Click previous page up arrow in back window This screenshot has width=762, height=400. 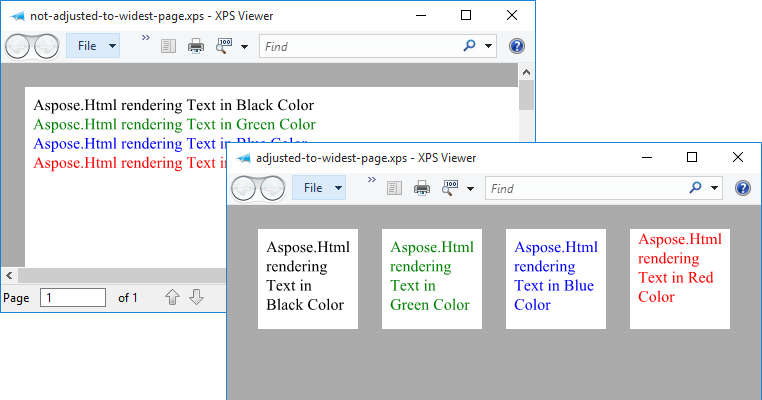click(x=173, y=296)
